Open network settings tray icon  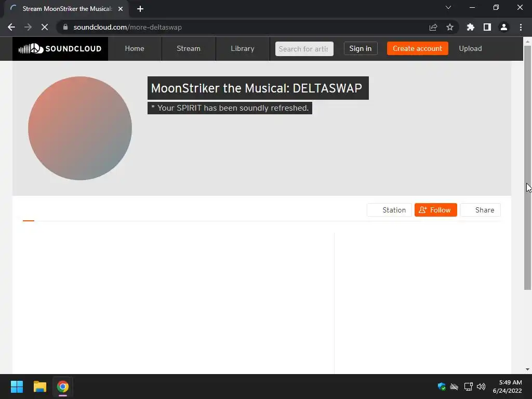coord(468,387)
